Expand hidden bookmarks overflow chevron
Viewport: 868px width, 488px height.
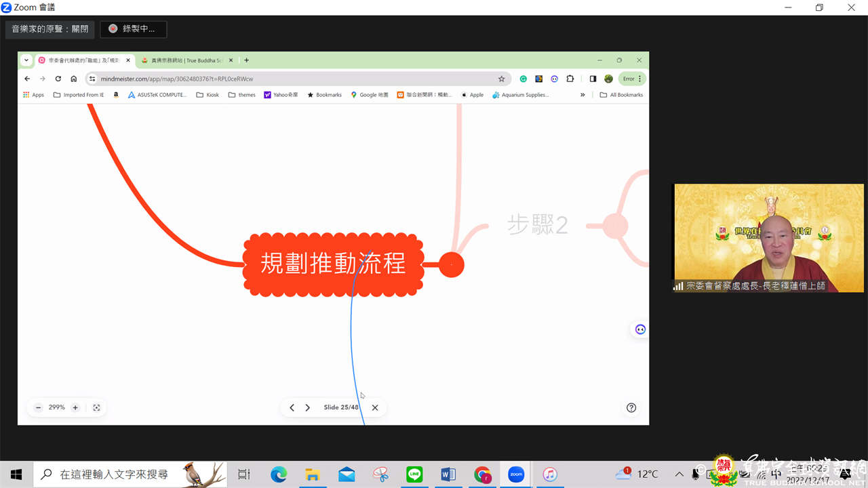(583, 95)
